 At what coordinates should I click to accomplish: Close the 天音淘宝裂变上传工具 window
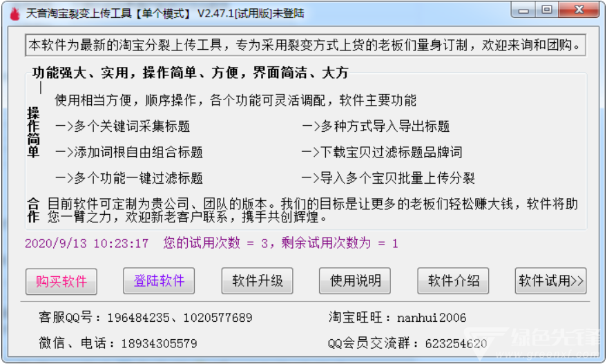(579, 10)
